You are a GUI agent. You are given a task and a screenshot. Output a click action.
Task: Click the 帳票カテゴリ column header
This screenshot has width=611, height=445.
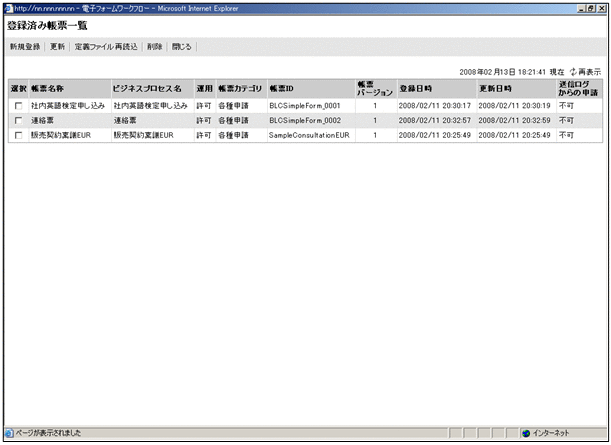(242, 89)
